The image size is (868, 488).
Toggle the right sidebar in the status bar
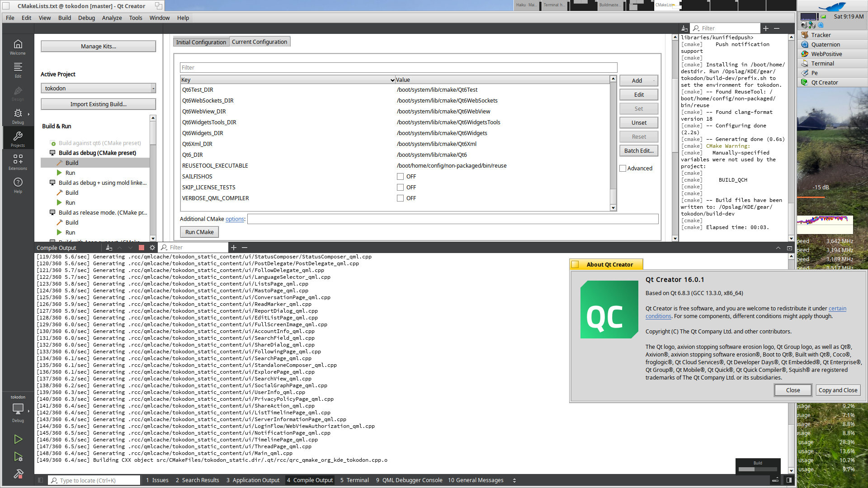pos(789,480)
